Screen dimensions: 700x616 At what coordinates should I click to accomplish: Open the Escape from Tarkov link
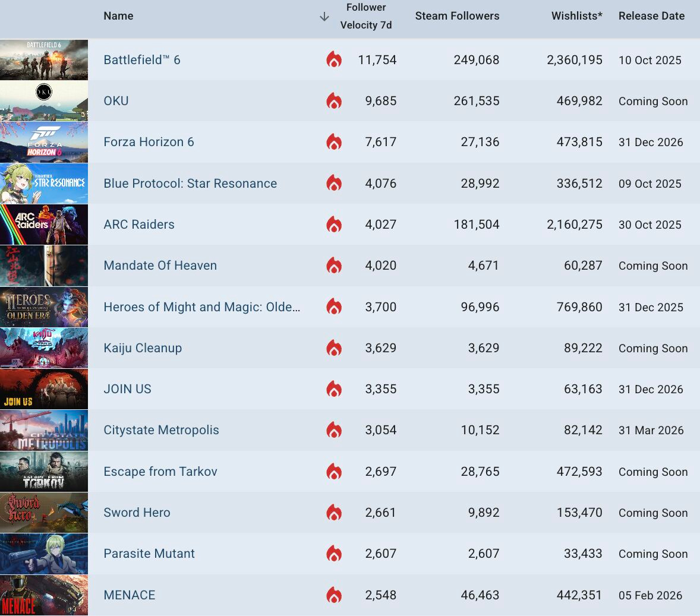click(x=160, y=472)
